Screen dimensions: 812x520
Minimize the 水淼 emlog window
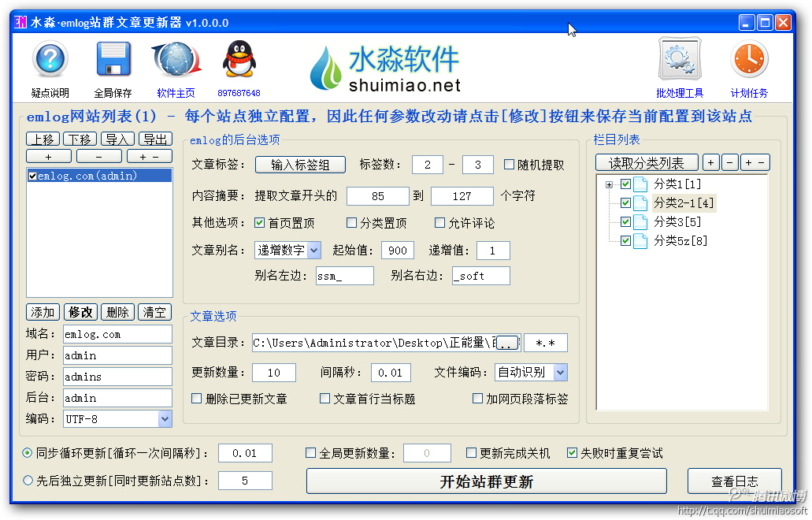click(746, 22)
